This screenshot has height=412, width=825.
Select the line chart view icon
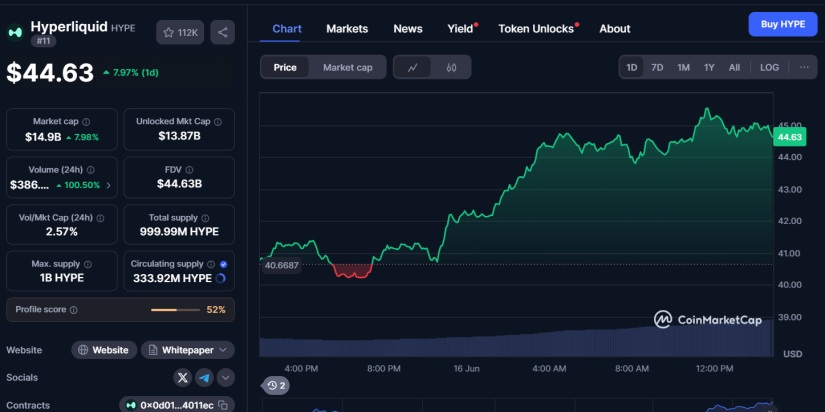[x=412, y=67]
